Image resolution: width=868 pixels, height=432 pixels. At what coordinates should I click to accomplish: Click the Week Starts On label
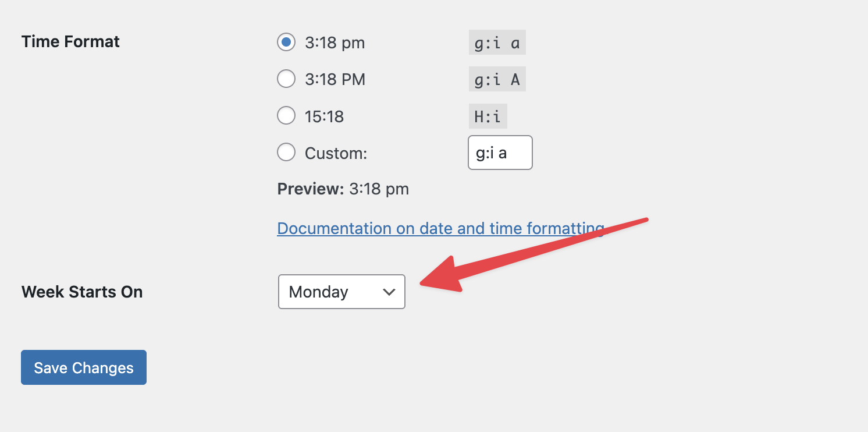pos(82,292)
